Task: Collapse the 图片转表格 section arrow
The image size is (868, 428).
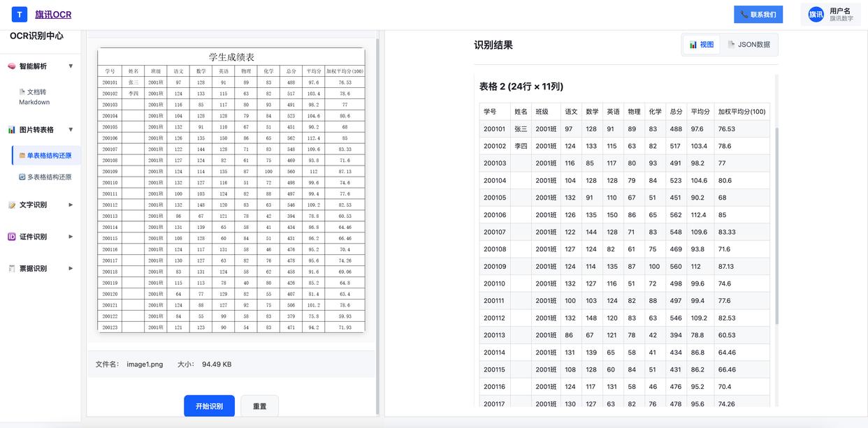Action: pos(71,130)
